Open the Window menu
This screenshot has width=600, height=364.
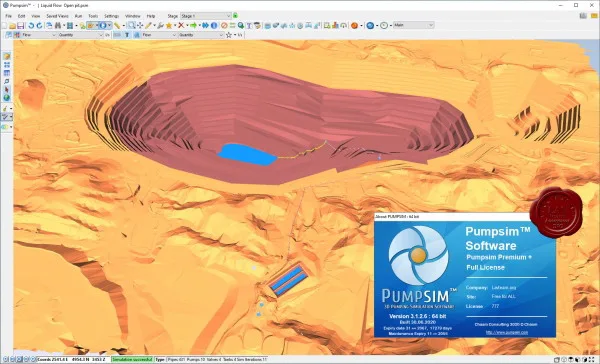click(133, 16)
